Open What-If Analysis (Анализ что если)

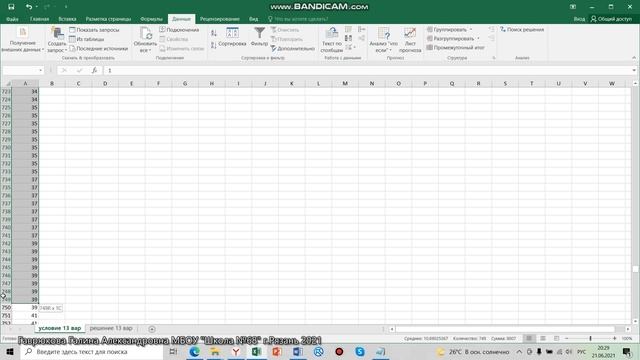coord(383,40)
